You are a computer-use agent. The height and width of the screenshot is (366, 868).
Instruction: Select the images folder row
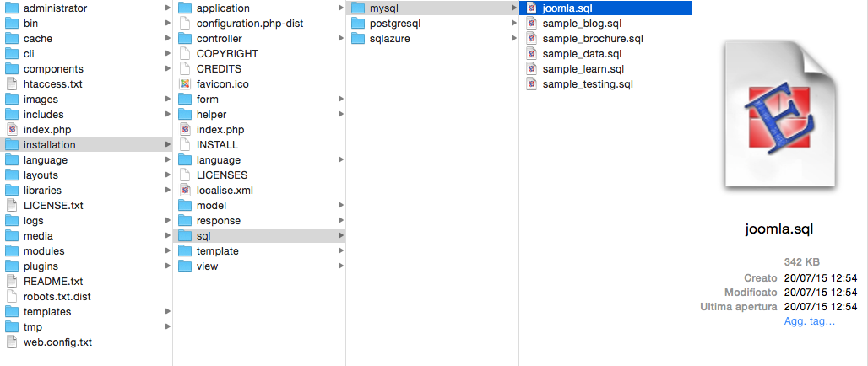86,100
